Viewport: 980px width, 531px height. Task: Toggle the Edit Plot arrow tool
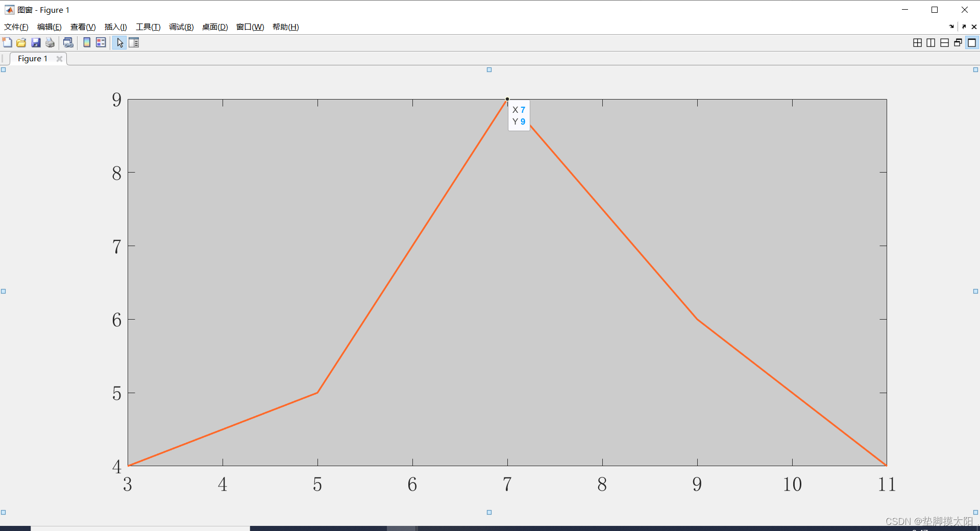point(119,42)
